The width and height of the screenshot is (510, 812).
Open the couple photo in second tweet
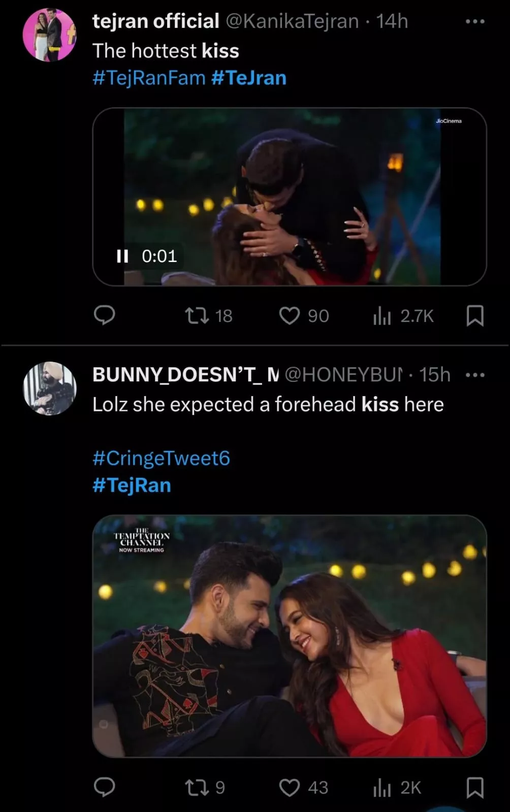tap(290, 636)
